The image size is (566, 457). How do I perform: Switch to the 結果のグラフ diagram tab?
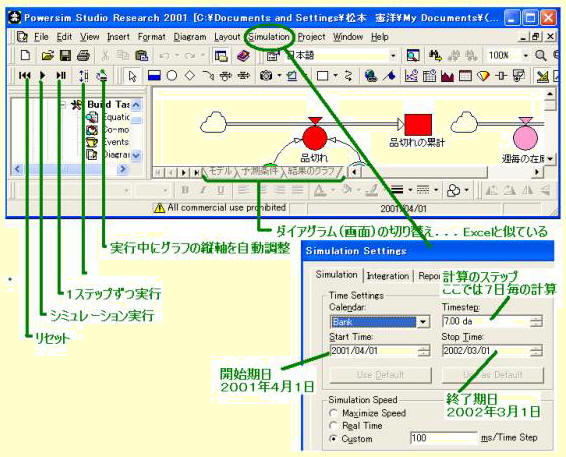(312, 171)
